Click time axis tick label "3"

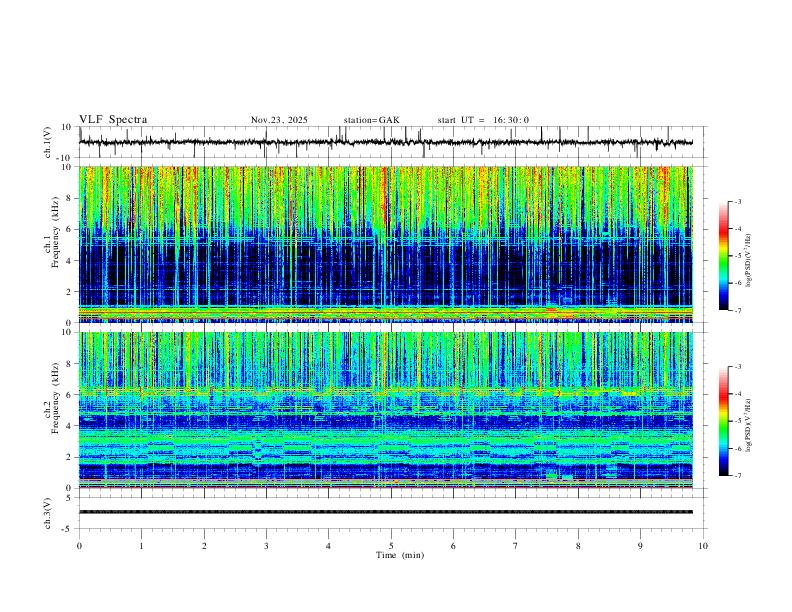[266, 546]
